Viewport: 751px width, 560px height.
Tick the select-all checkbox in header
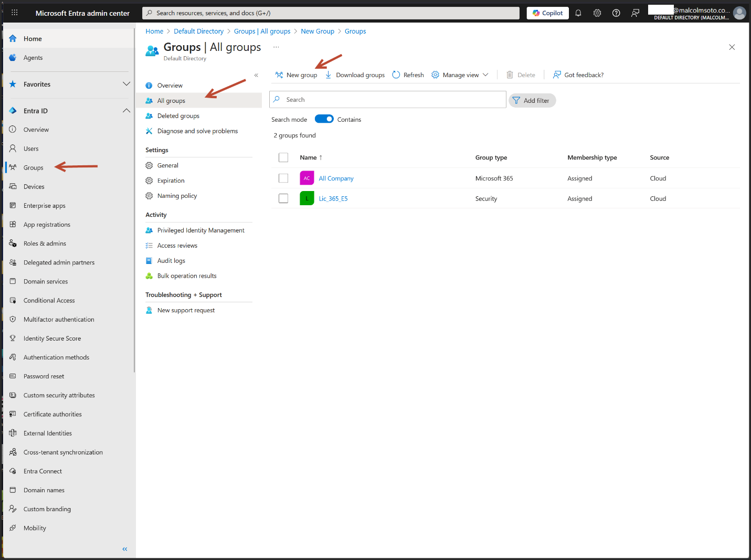[x=283, y=157]
